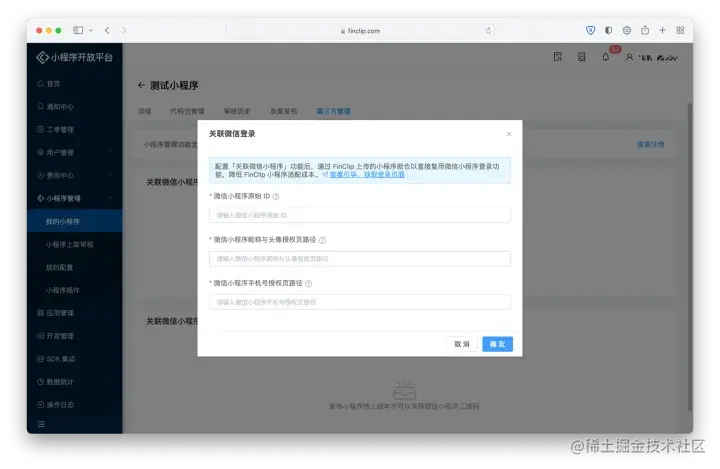
Task: Expand 费用中心 menu chevron
Action: [110, 175]
